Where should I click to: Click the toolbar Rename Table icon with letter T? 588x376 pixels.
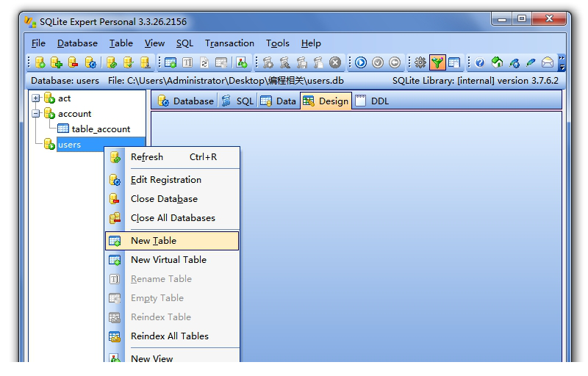(x=187, y=62)
